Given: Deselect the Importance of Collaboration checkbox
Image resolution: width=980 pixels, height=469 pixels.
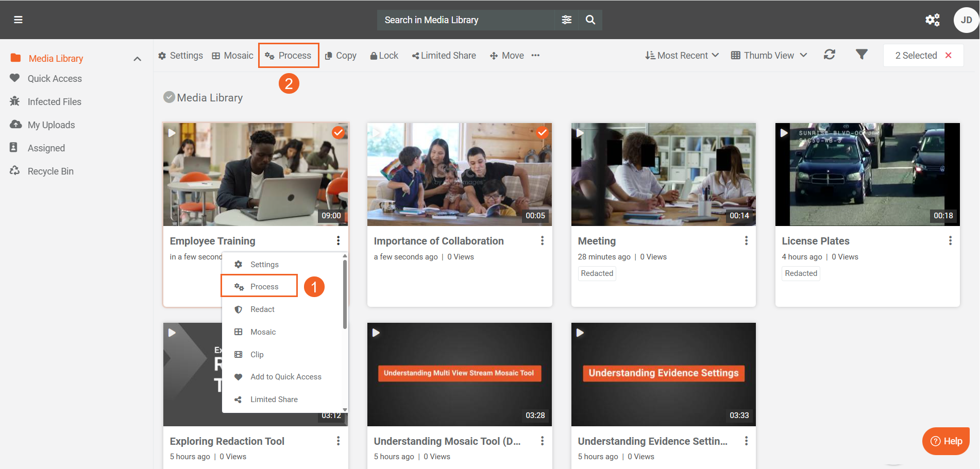Looking at the screenshot, I should pos(542,132).
